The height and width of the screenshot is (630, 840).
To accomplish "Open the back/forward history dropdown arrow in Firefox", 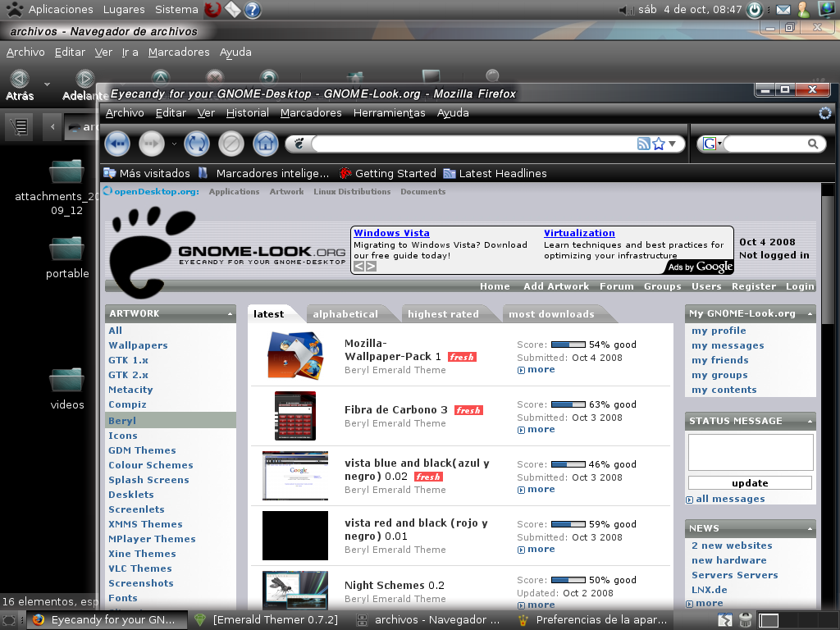I will click(174, 144).
